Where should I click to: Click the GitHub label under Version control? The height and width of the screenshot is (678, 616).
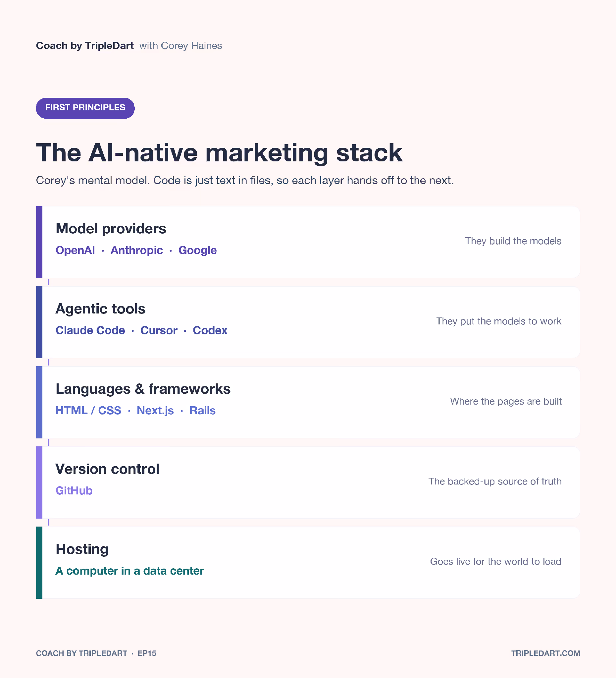coord(74,490)
